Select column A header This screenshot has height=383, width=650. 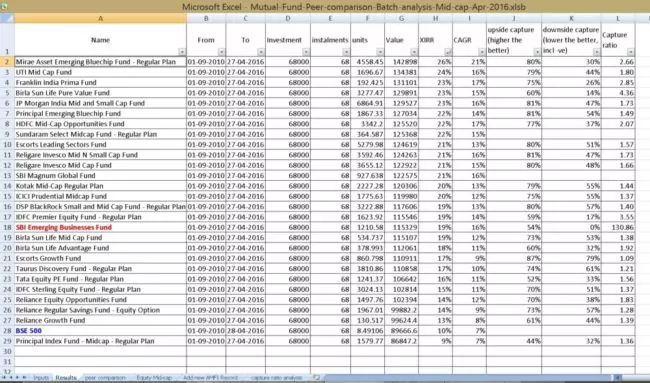(101, 18)
